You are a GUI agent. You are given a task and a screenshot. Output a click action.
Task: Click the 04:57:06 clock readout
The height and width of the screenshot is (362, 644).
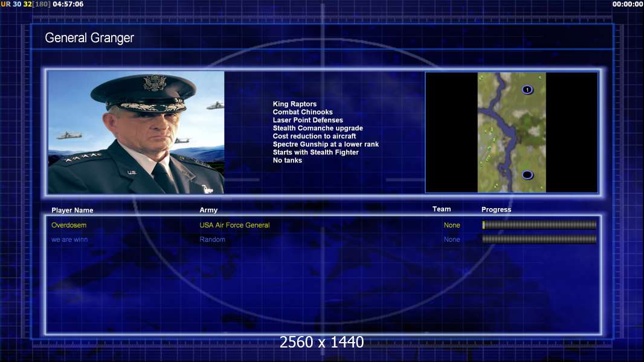tap(68, 4)
